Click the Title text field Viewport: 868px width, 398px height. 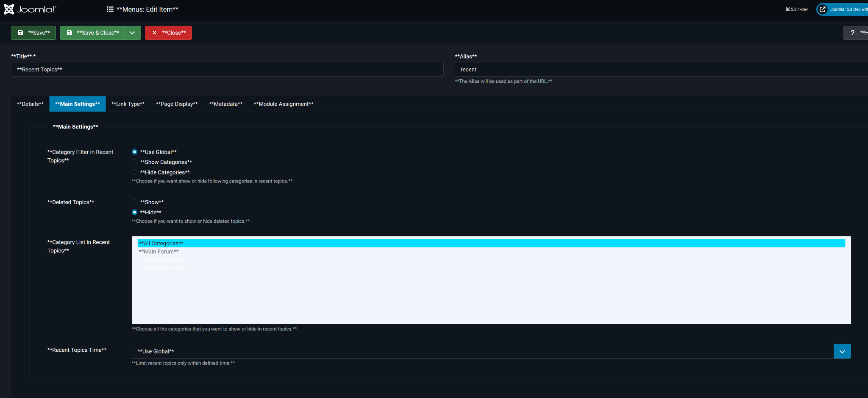point(227,70)
